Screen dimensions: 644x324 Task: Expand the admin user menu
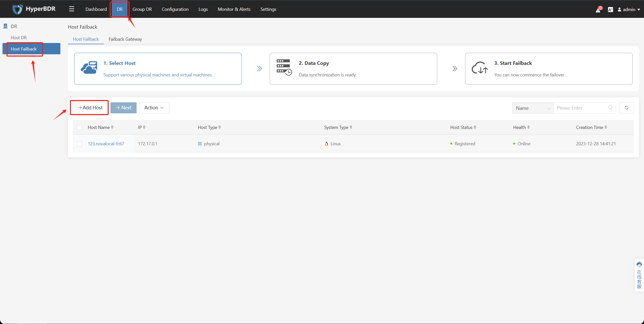(629, 9)
